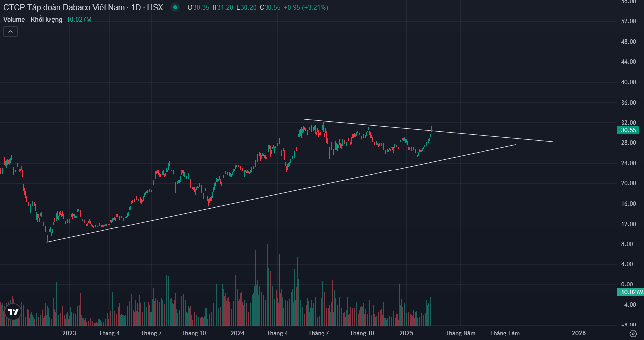
Task: Click the 20.00 price scale label
Action: coord(628,183)
